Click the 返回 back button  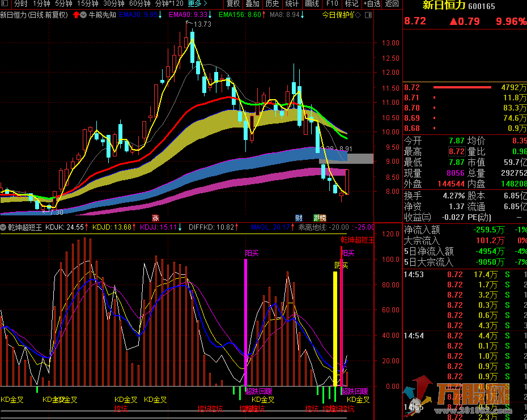pyautogui.click(x=392, y=4)
